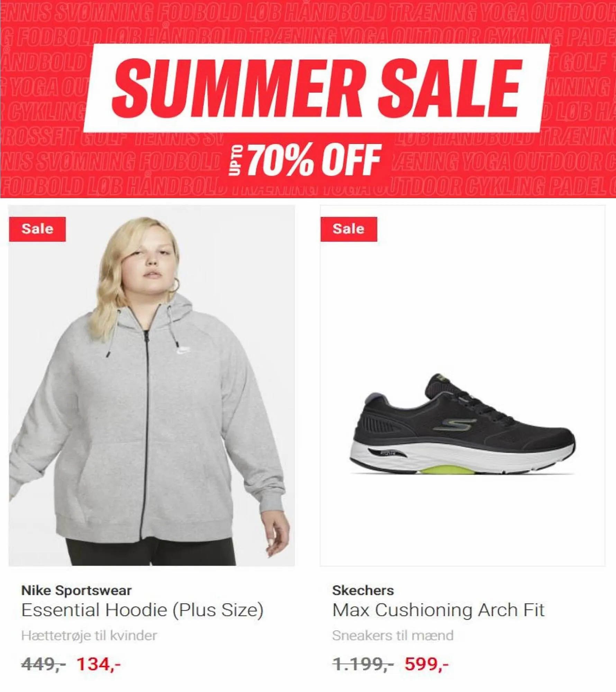Open the black Skechers sneaker product image
This screenshot has height=692, width=616.
(x=463, y=385)
